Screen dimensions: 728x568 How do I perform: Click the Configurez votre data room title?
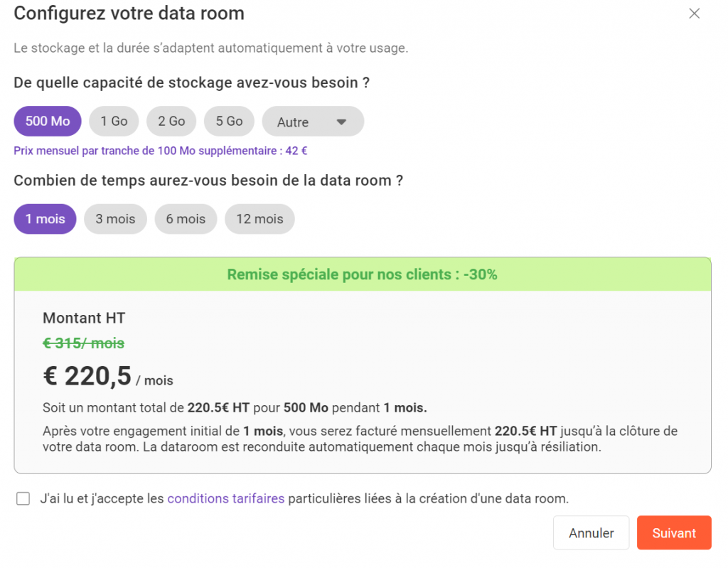coord(129,14)
